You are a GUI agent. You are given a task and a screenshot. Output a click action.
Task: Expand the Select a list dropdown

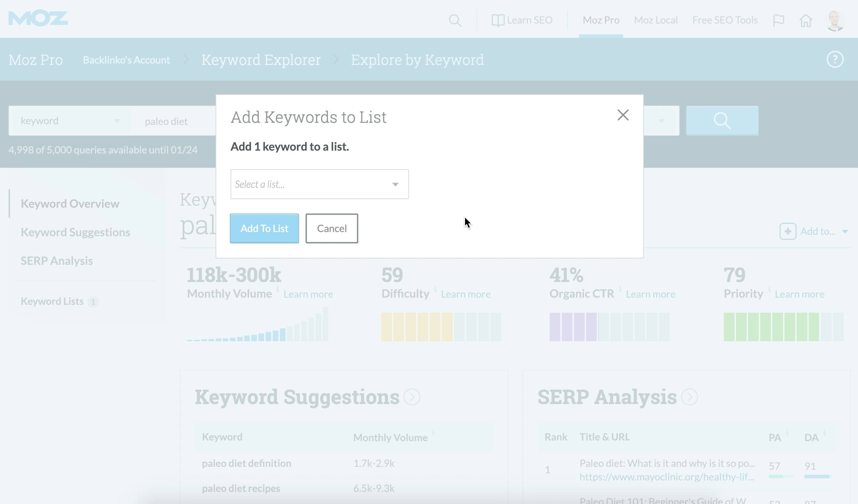pyautogui.click(x=319, y=184)
